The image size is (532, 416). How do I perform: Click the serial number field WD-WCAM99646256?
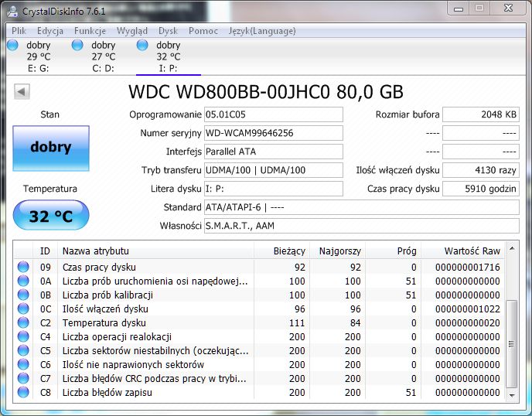click(274, 133)
